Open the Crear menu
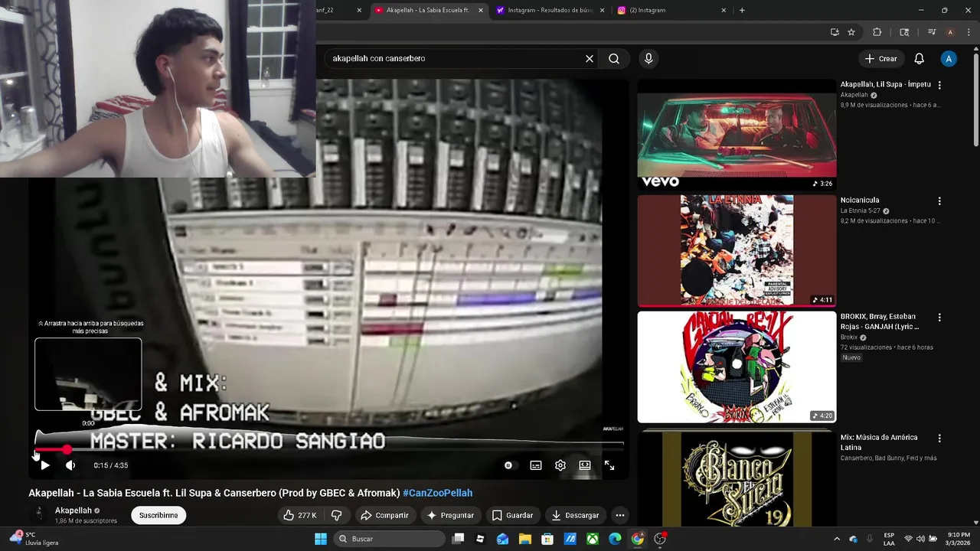This screenshot has height=551, width=980. pyautogui.click(x=880, y=58)
